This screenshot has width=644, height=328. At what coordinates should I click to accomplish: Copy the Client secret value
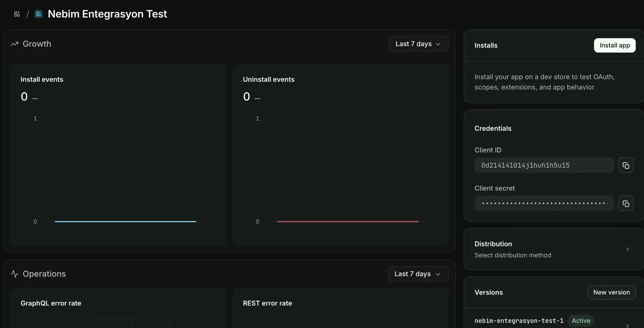click(x=626, y=203)
